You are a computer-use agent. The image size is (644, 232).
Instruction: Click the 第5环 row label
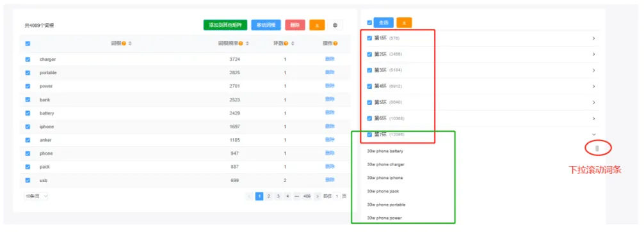[380, 102]
